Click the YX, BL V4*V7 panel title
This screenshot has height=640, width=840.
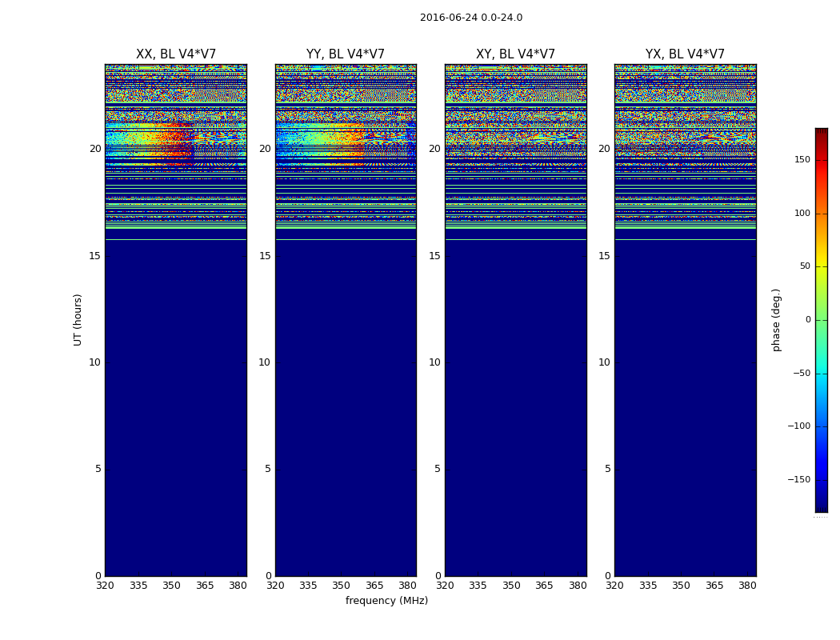(685, 54)
